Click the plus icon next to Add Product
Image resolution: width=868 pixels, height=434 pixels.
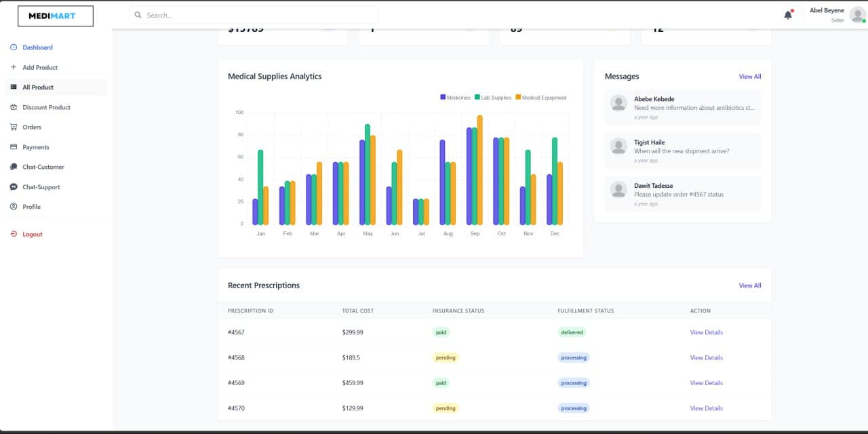[x=14, y=67]
